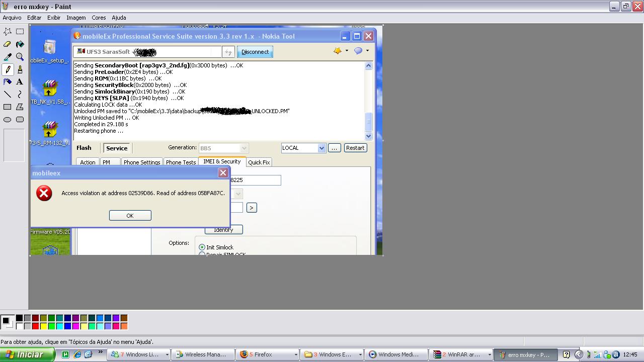This screenshot has height=362, width=644.
Task: Click the Phone Settings tab in screenshot
Action: 142,162
